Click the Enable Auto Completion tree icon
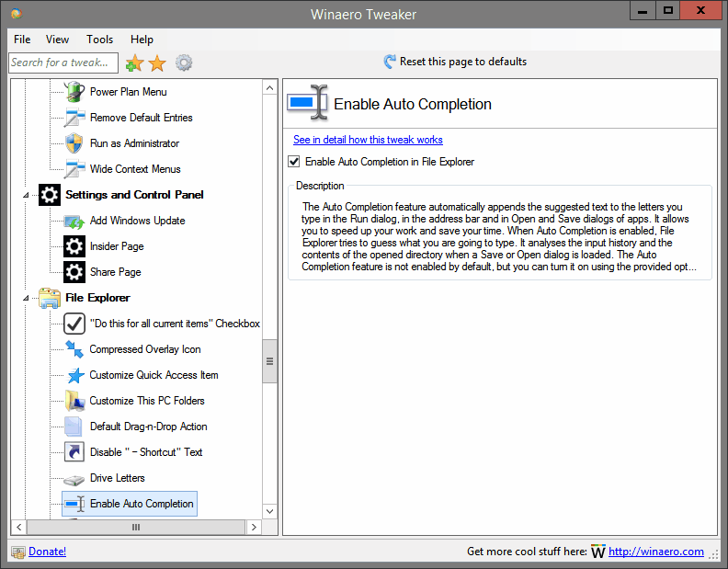 74,504
